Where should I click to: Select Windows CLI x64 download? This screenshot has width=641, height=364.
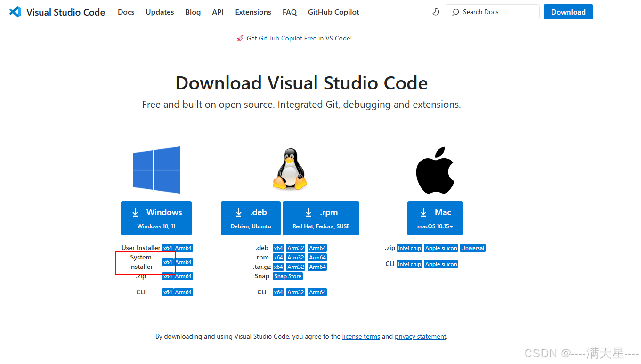pyautogui.click(x=168, y=292)
